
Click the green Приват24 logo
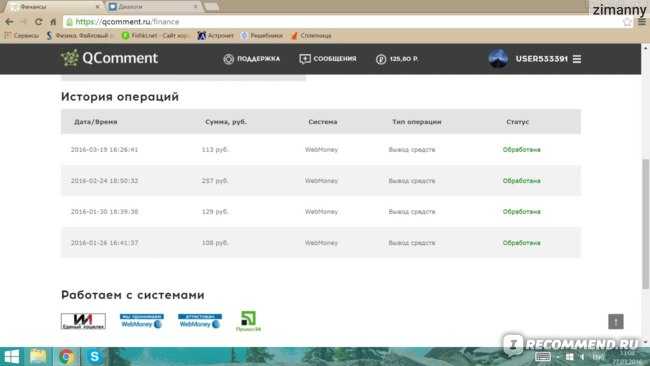point(249,321)
